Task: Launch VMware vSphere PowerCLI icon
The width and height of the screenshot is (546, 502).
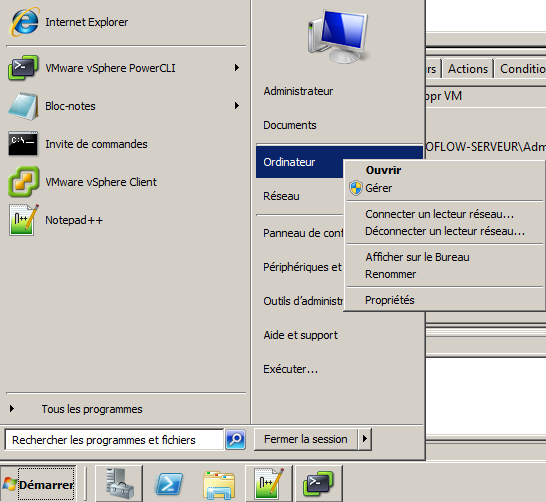Action: click(x=23, y=68)
